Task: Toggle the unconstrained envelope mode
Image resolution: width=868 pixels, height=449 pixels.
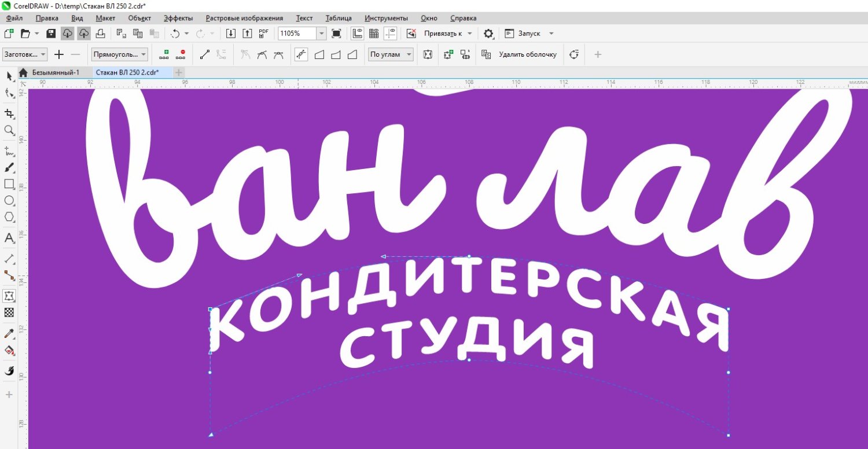Action: coord(301,54)
